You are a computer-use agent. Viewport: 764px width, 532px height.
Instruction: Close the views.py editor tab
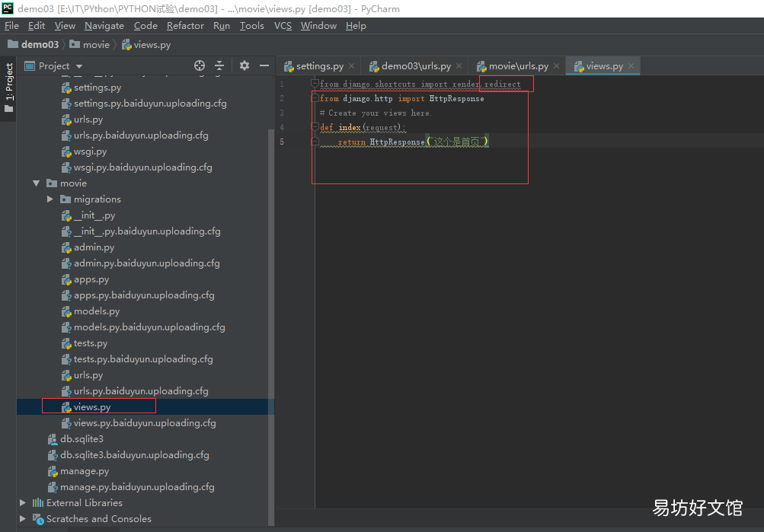(x=631, y=65)
